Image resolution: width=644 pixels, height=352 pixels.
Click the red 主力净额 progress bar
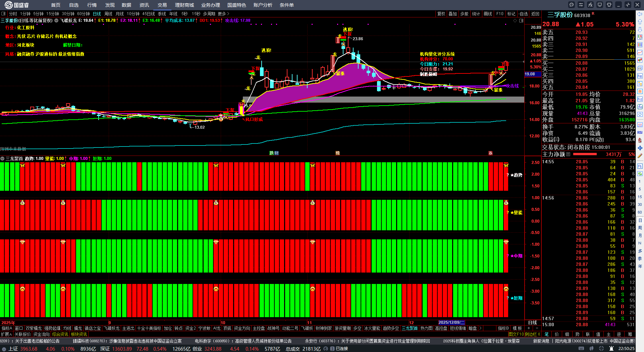coord(585,154)
